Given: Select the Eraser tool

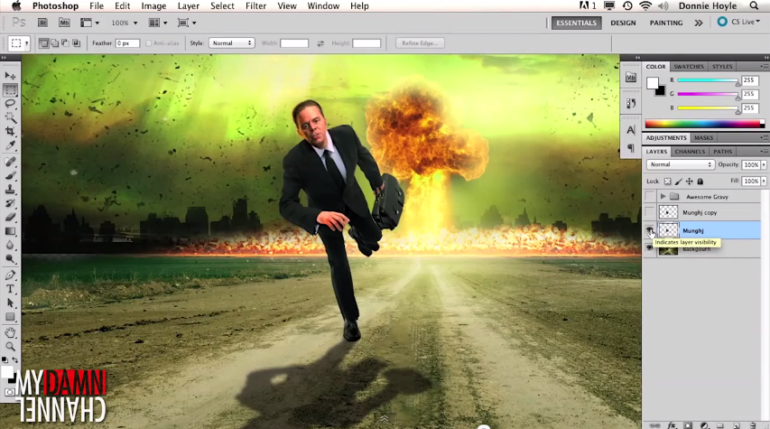Looking at the screenshot, I should 10,217.
